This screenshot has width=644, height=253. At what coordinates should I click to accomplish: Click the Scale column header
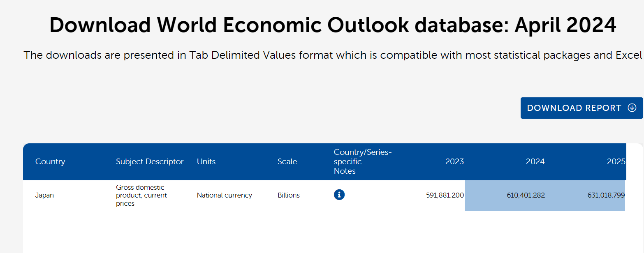(x=287, y=162)
